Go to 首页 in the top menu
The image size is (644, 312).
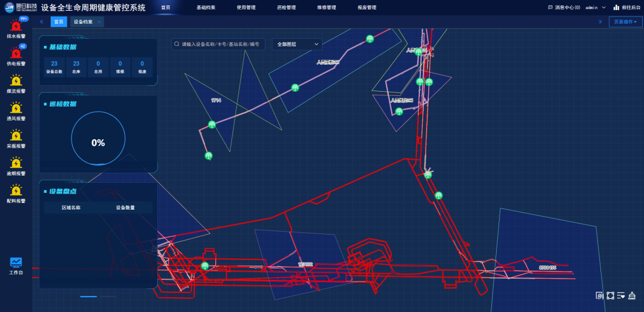(x=166, y=7)
